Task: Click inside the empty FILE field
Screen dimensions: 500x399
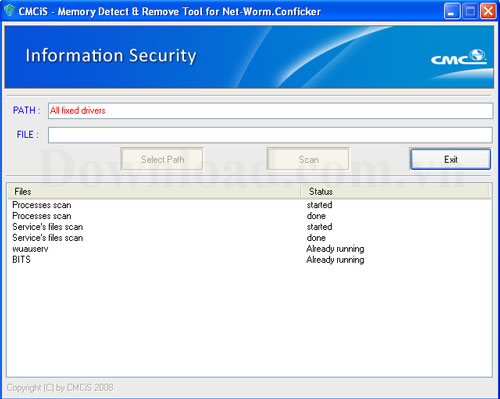Action: pos(270,135)
